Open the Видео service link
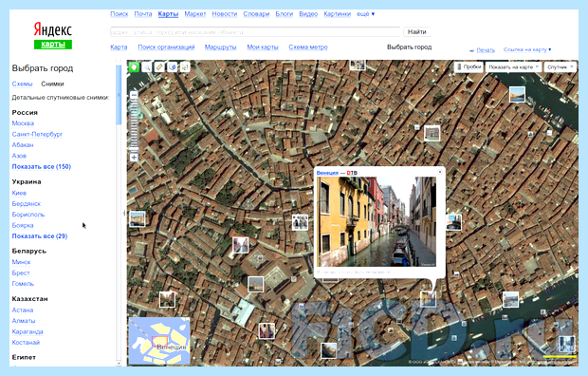 308,14
